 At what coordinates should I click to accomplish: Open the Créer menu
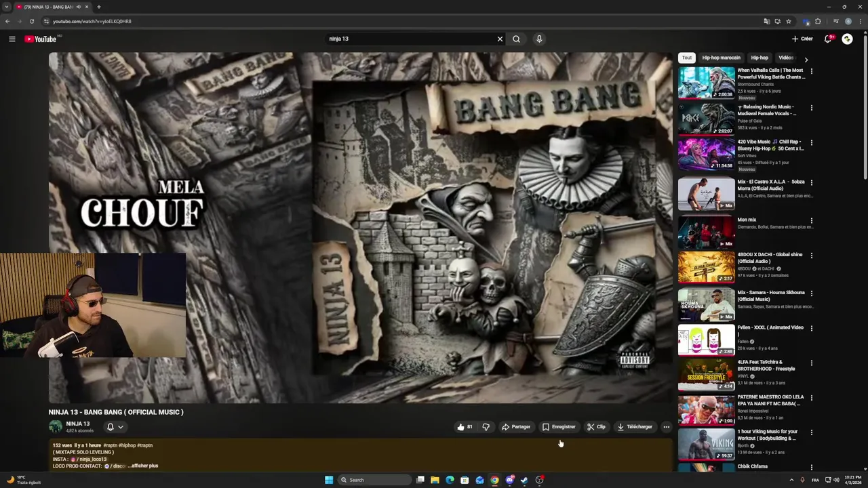[x=802, y=39]
